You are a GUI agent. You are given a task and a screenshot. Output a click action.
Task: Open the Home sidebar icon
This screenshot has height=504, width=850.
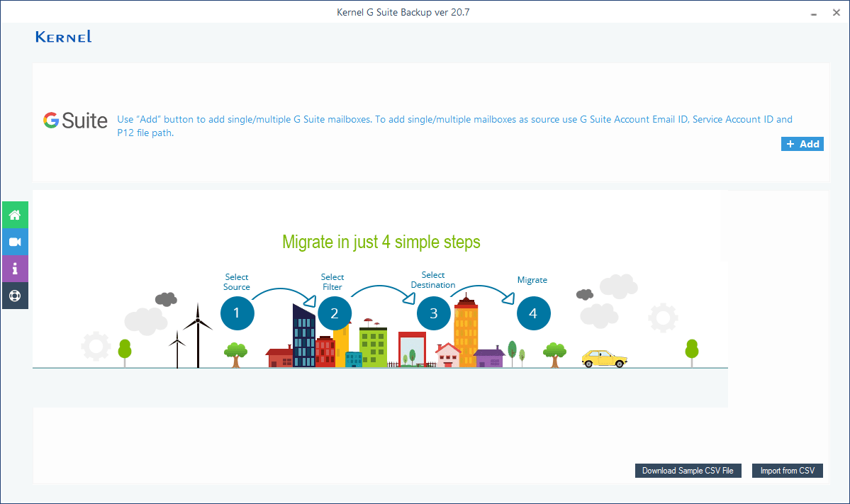point(15,215)
